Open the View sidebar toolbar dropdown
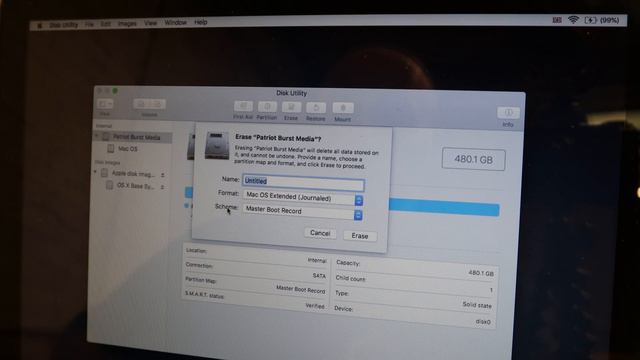Image resolution: width=640 pixels, height=360 pixels. [x=105, y=104]
